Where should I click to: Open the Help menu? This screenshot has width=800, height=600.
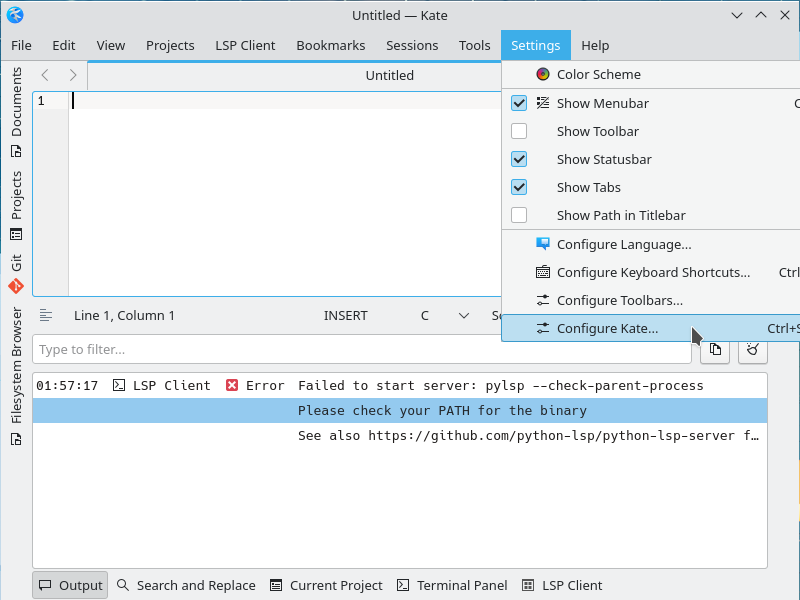(595, 45)
